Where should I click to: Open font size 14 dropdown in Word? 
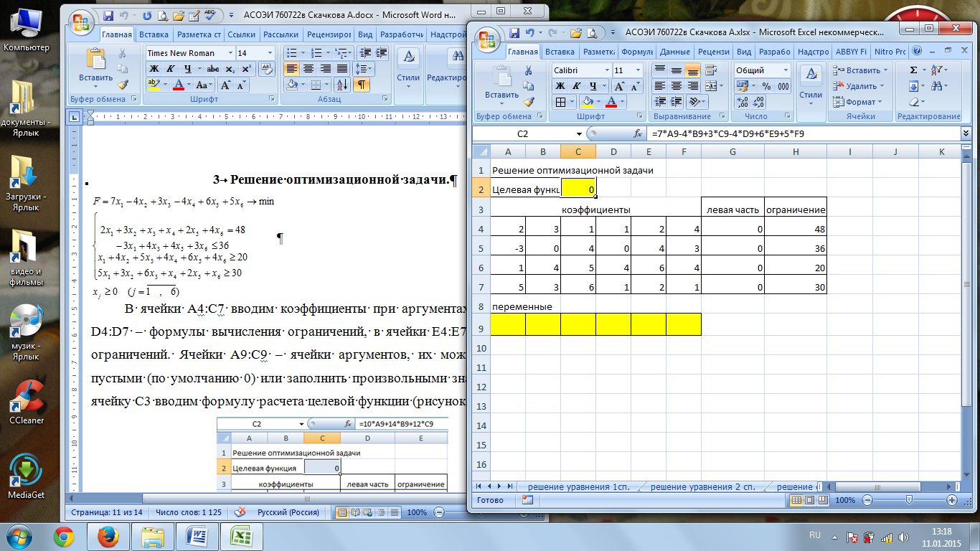(270, 53)
